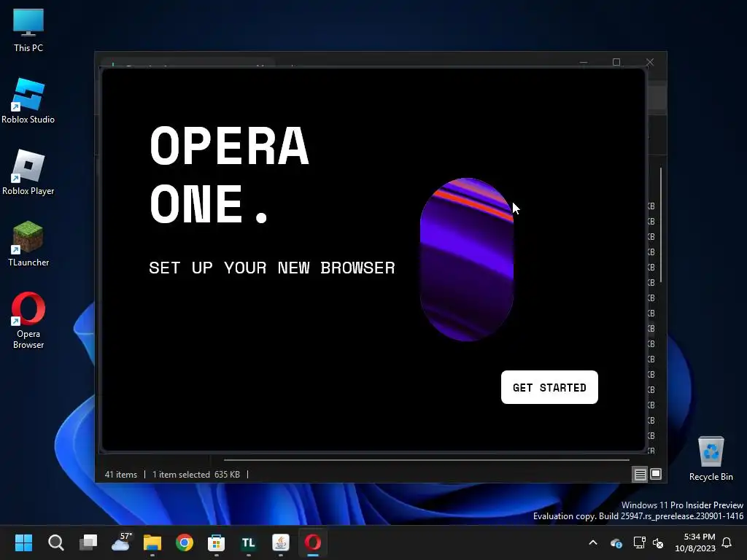Select Opera Browser desktop shortcut

click(28, 321)
